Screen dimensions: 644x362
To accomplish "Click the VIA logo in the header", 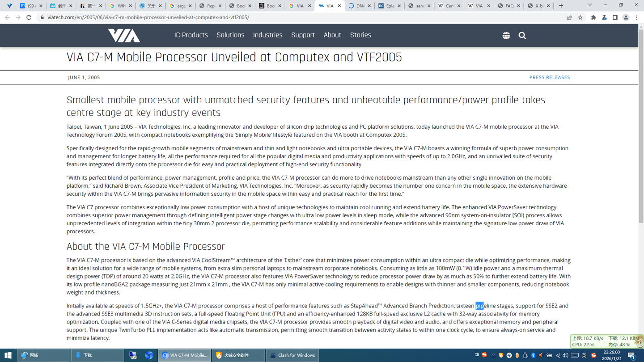I will pos(124,35).
